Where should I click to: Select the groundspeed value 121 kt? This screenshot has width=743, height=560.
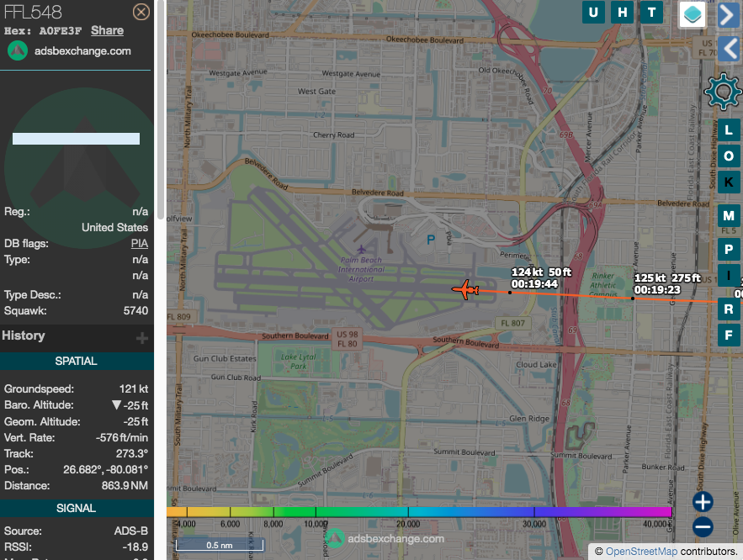click(x=134, y=389)
